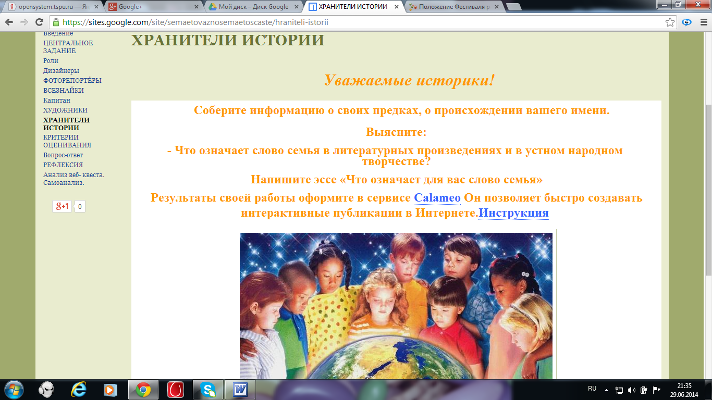Close the Положение Фестиваля tab

pyautogui.click(x=496, y=6)
